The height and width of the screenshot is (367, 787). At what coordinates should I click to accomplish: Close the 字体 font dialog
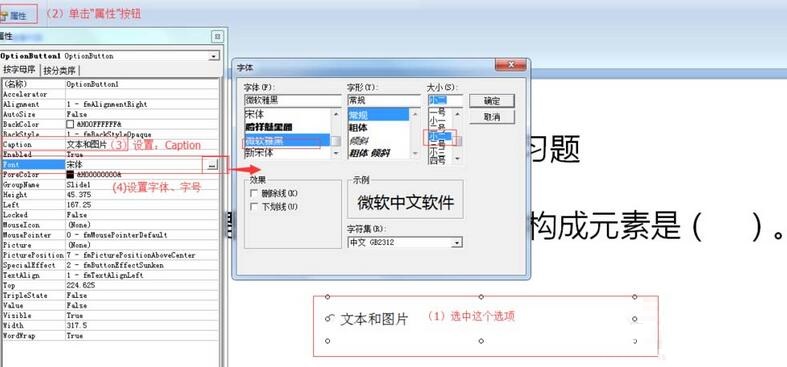[x=510, y=65]
